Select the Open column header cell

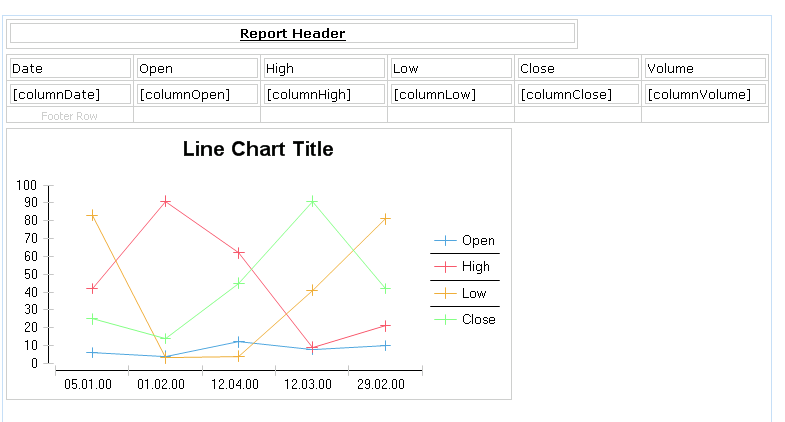tap(197, 68)
